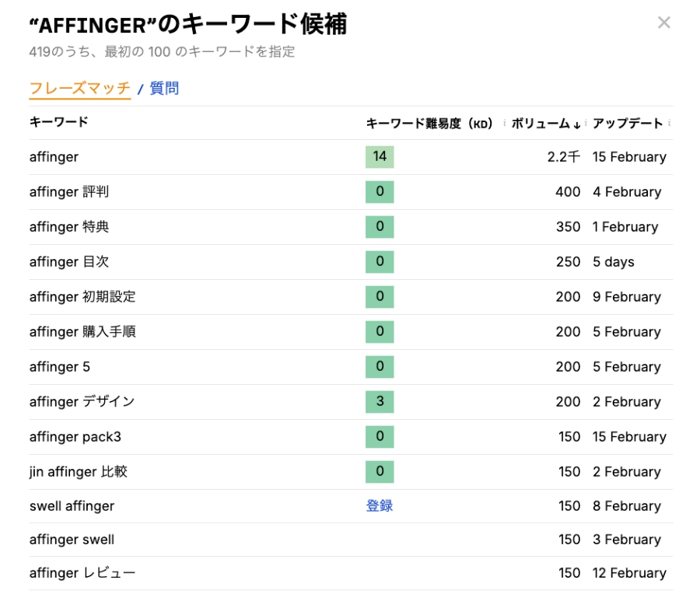Click "2 February" in jin affinger 比較 row
This screenshot has height=594, width=700.
627,472
